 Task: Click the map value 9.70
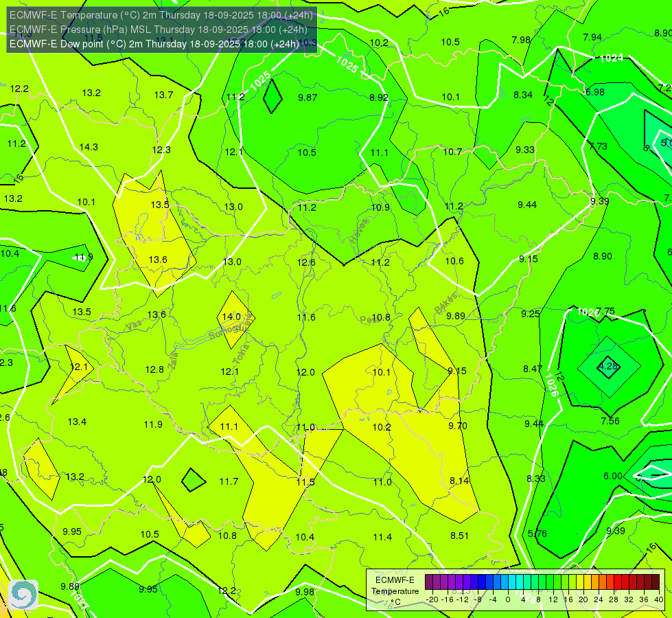tap(458, 426)
